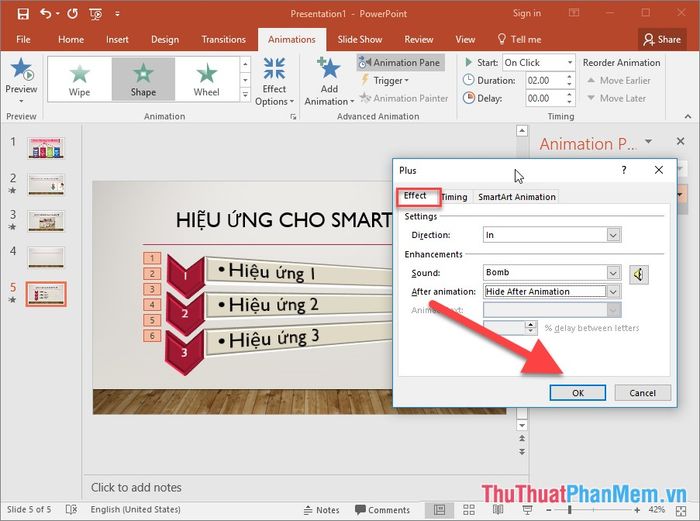Select the Wipe animation effect

click(x=79, y=79)
